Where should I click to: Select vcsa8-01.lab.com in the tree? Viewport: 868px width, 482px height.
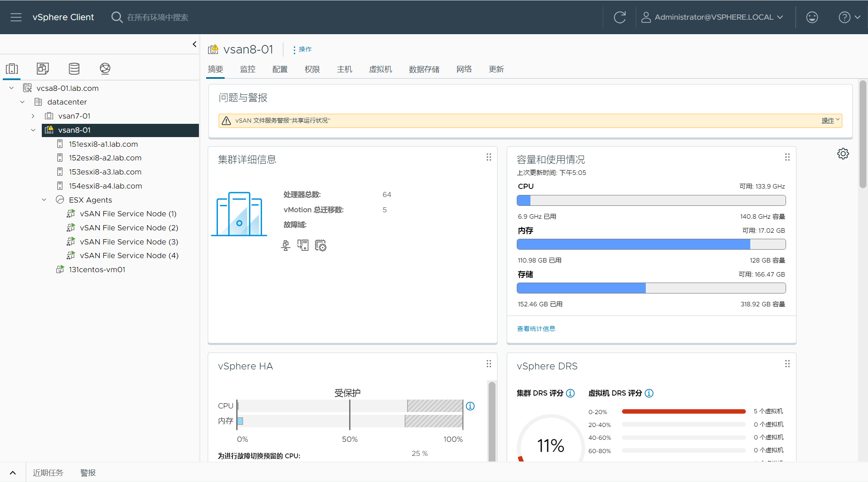(x=68, y=88)
